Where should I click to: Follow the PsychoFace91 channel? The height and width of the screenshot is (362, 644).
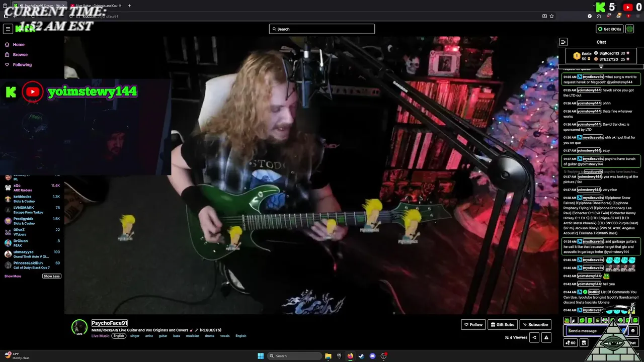(473, 324)
